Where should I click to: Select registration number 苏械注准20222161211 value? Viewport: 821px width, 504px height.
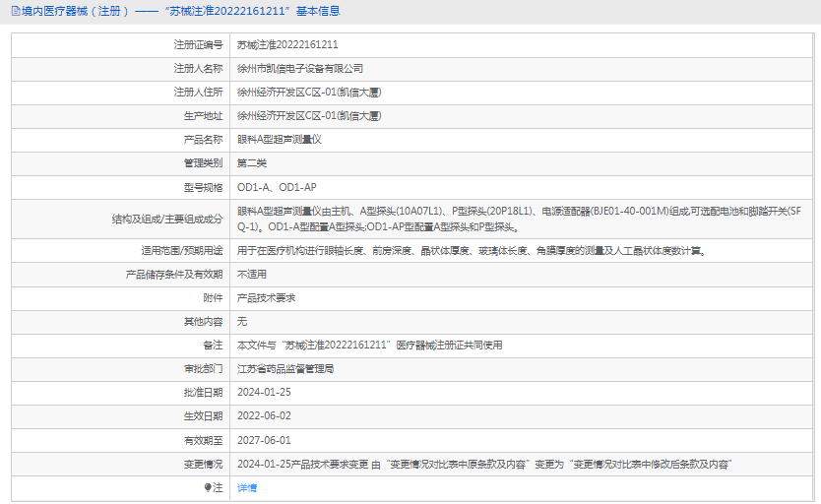pyautogui.click(x=287, y=45)
